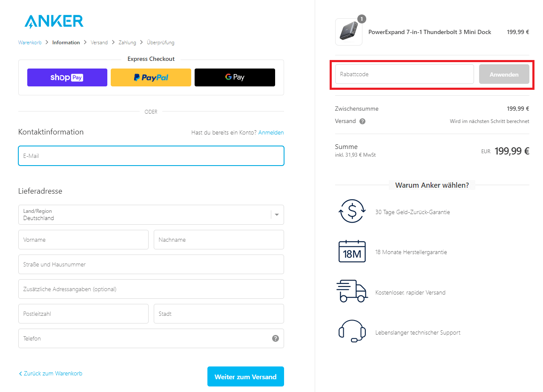Click the Telefon field help icon
The image size is (543, 392).
276,338
